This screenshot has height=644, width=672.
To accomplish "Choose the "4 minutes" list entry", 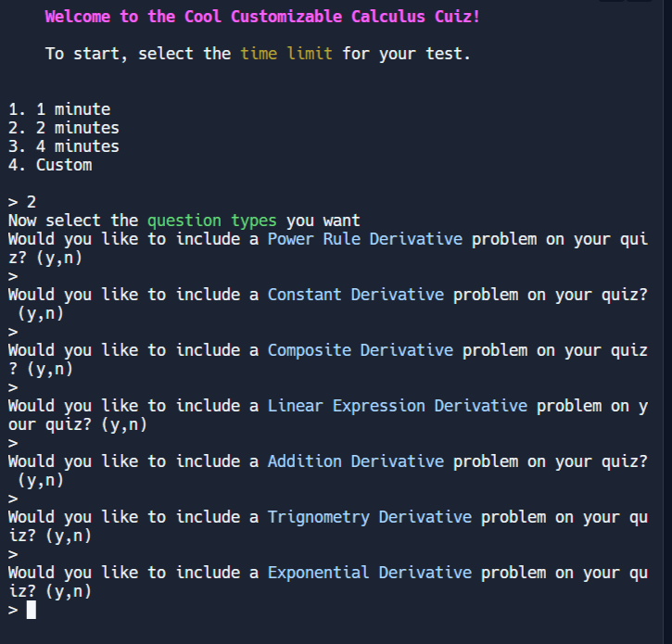I will coord(64,146).
